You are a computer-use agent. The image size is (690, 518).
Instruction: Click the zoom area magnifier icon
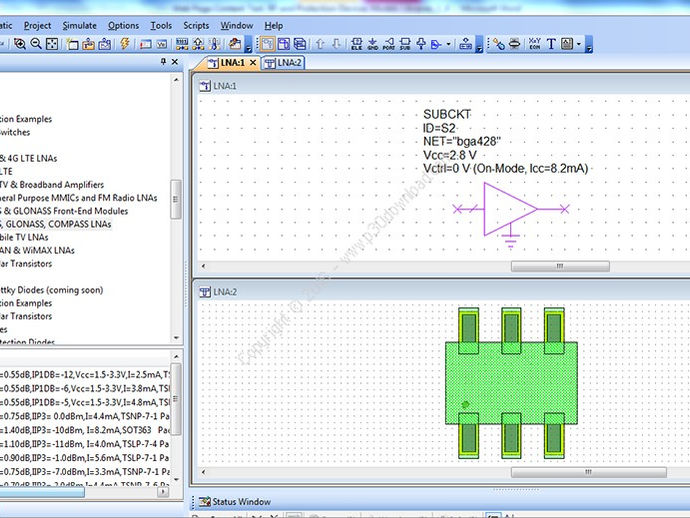click(x=19, y=44)
